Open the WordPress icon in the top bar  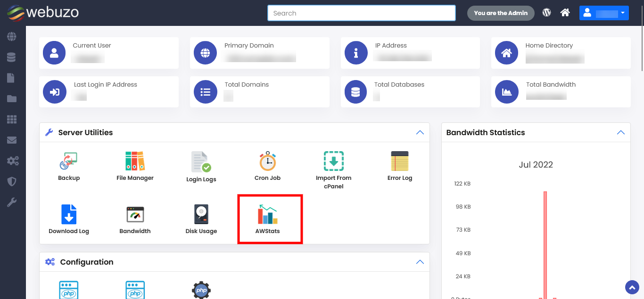(546, 13)
